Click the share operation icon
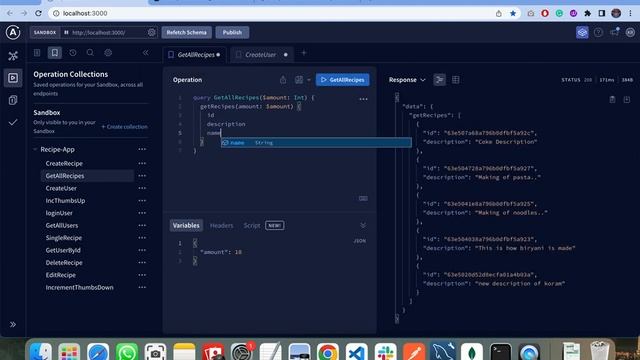 pyautogui.click(x=283, y=80)
